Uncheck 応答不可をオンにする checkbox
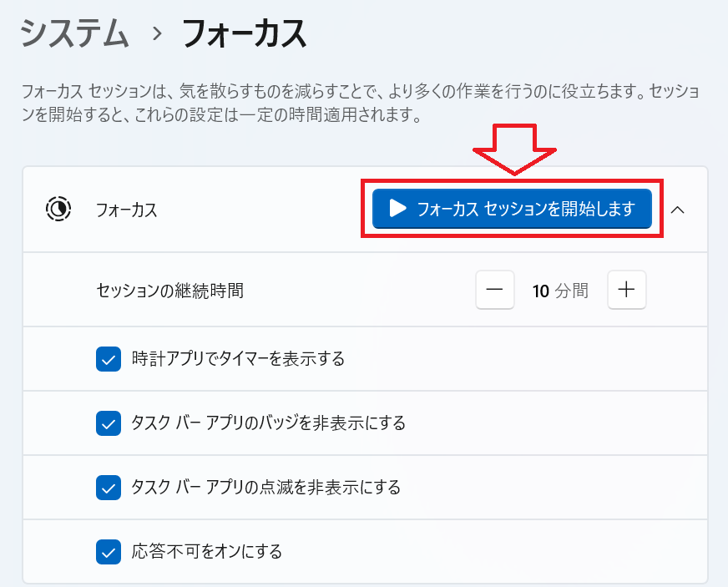 109,552
